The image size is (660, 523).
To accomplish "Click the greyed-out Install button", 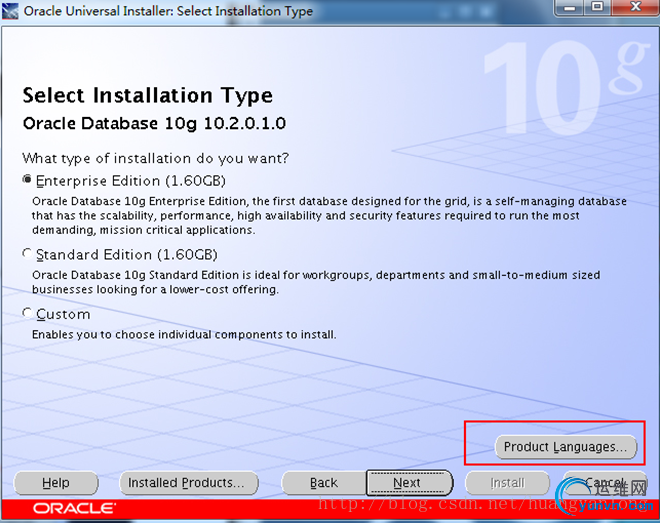I will point(507,483).
